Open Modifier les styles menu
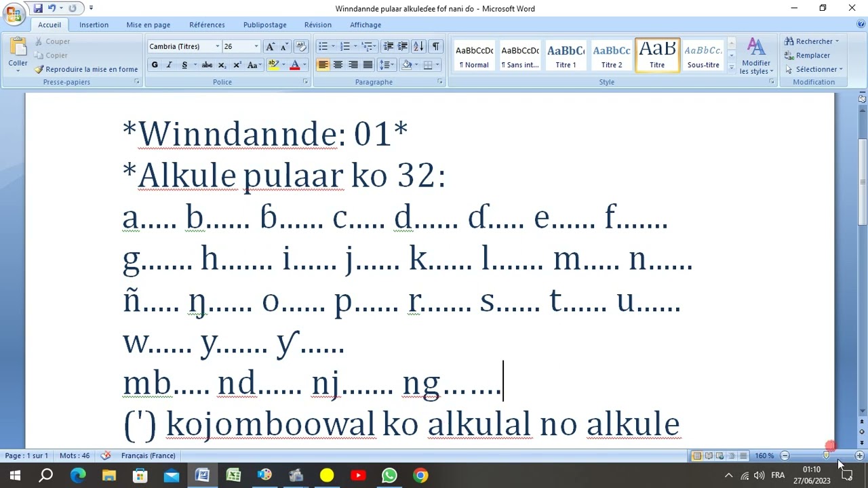This screenshot has width=868, height=488. pyautogui.click(x=755, y=56)
